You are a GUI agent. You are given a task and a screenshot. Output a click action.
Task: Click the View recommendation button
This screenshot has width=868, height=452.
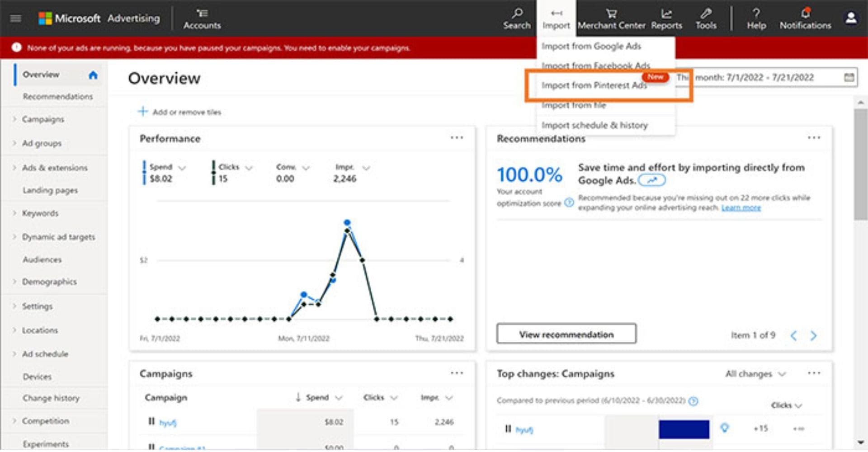coord(566,334)
